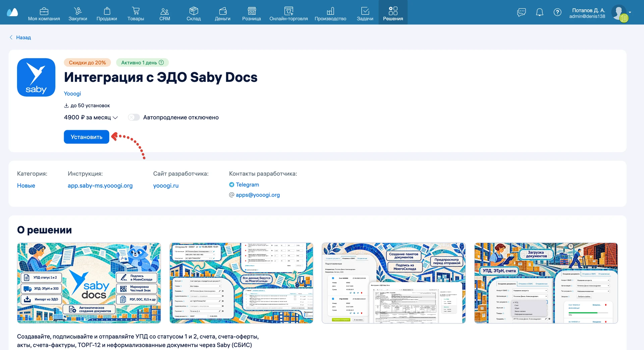Toggle the Автопродление switch

pos(134,117)
